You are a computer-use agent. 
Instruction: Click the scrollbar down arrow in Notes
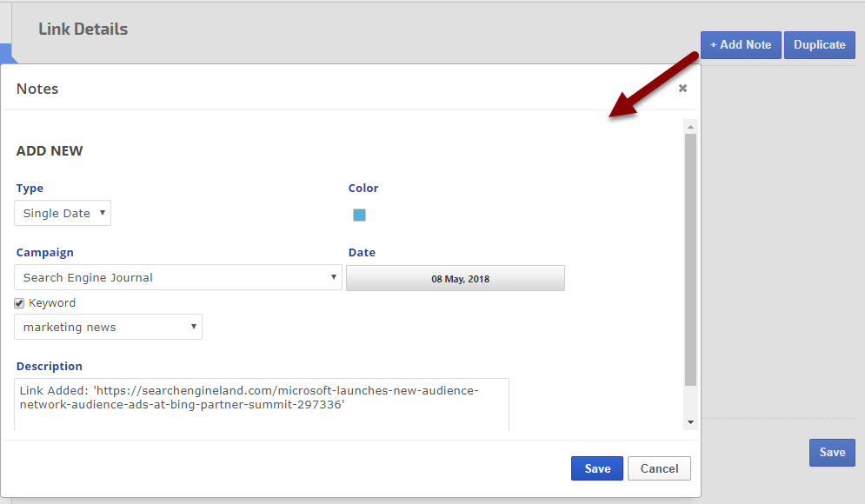click(690, 422)
